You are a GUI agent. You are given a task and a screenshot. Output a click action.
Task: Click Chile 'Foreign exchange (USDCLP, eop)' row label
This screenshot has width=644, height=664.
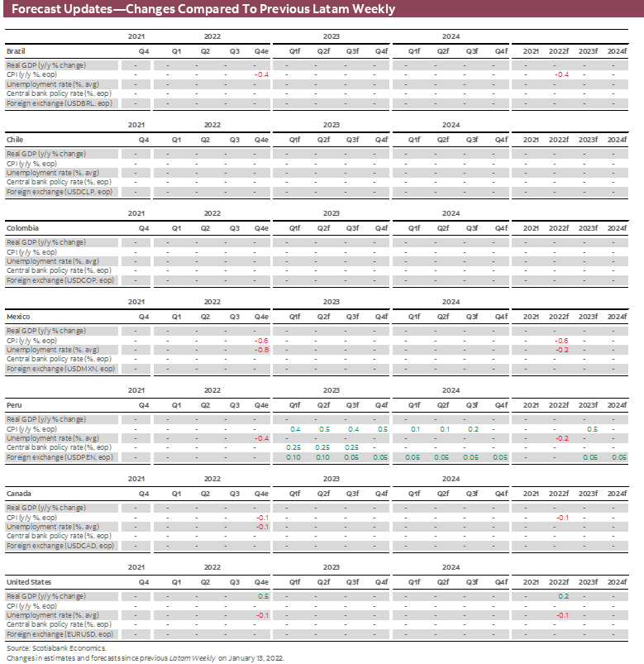(x=60, y=193)
